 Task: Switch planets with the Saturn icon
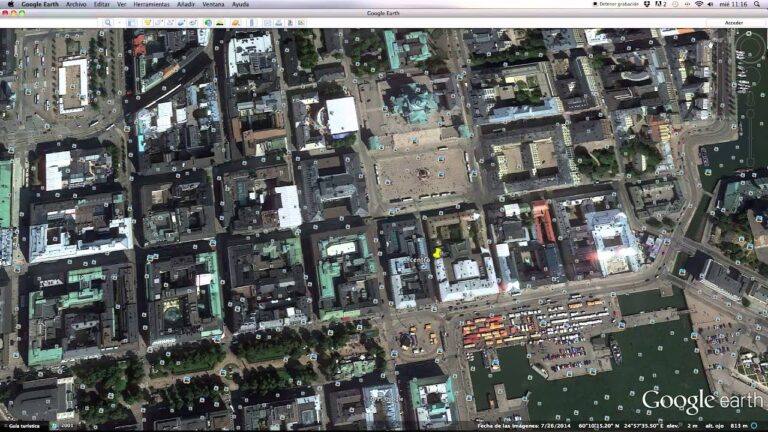(236, 23)
